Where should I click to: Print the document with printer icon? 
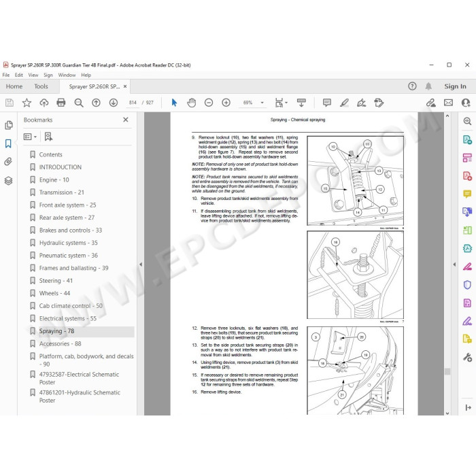[61, 103]
